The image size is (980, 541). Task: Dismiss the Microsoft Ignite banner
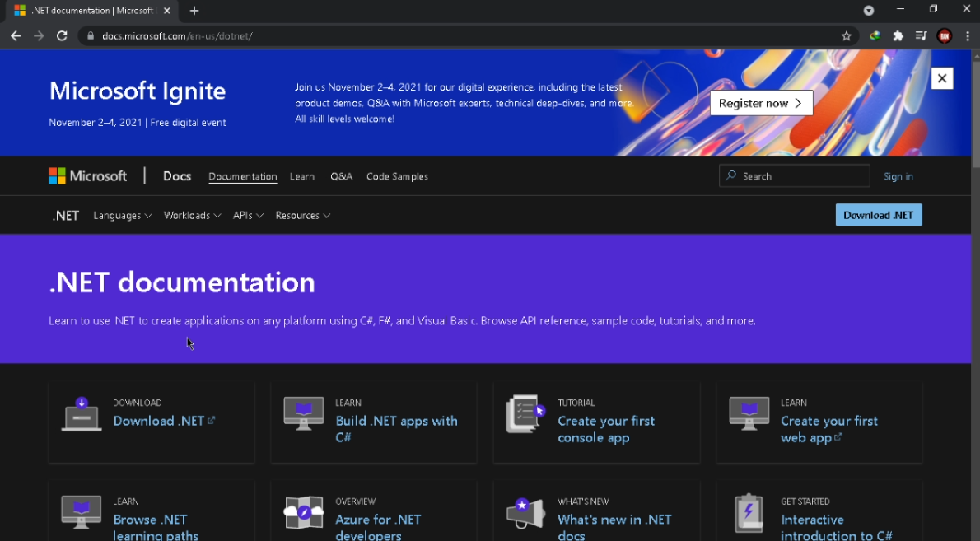click(x=942, y=78)
